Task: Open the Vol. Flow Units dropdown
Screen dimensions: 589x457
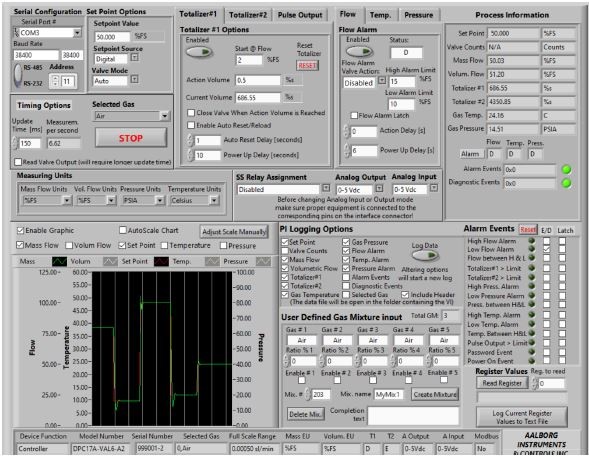Action: pos(111,201)
